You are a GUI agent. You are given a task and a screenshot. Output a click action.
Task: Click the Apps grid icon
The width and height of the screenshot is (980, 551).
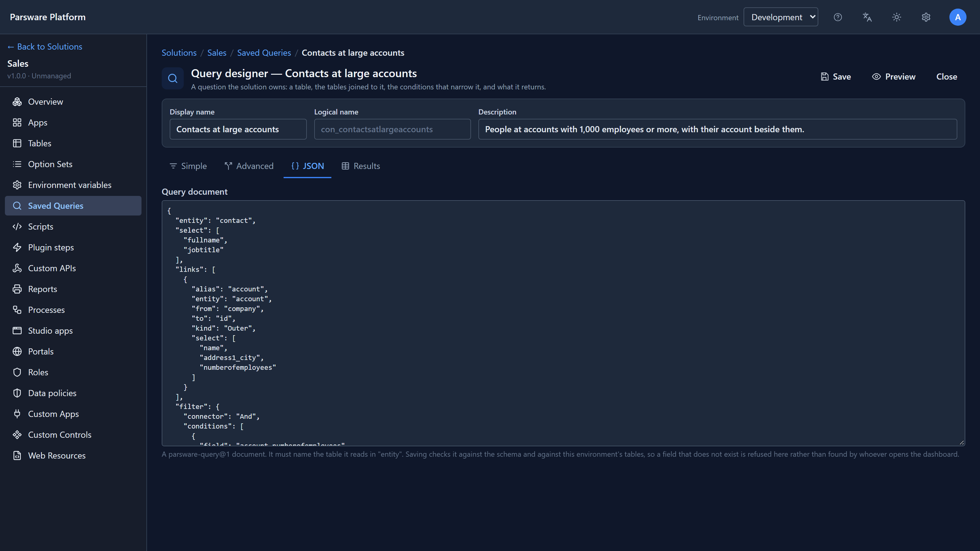pyautogui.click(x=17, y=122)
